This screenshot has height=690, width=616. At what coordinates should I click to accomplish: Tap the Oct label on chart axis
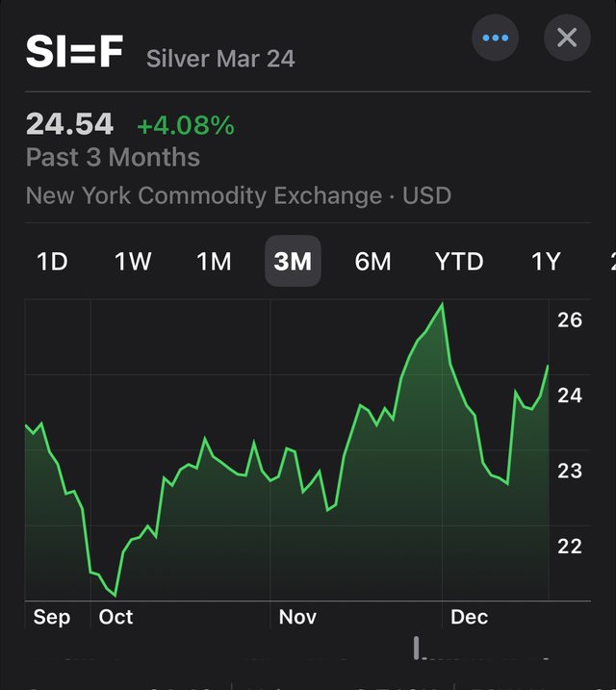click(115, 617)
